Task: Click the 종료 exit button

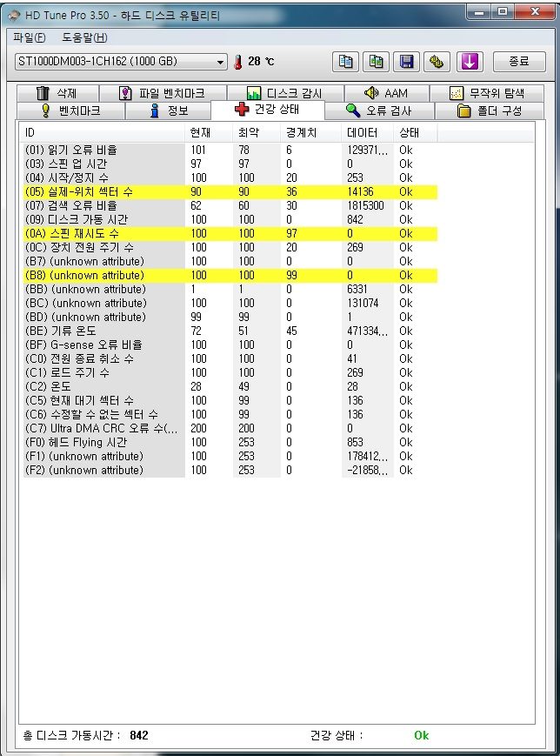Action: 519,62
